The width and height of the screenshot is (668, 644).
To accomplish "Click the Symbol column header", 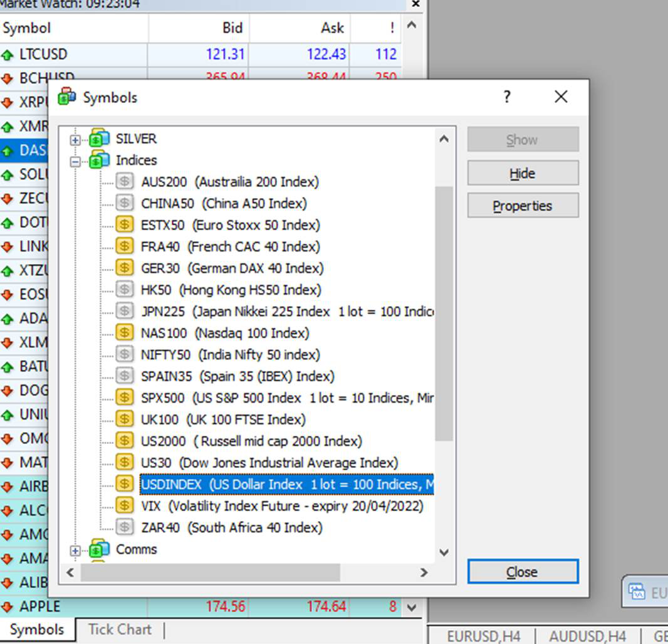I will [x=74, y=28].
